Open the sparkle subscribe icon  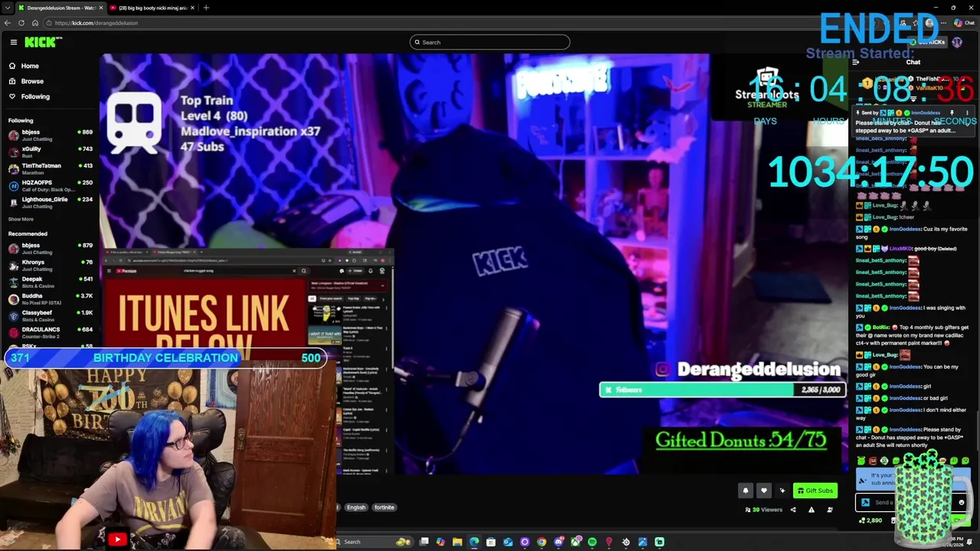click(782, 491)
